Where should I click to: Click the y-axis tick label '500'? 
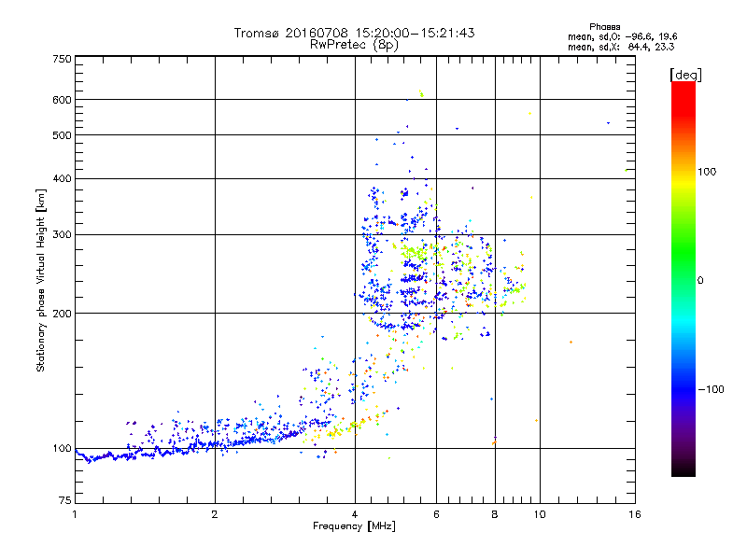[62, 135]
